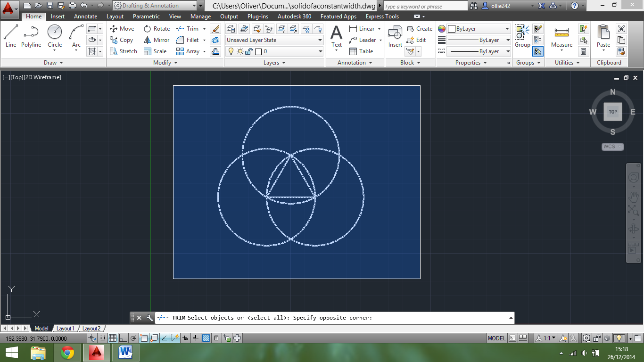Click the Offset tool icon

click(x=215, y=51)
